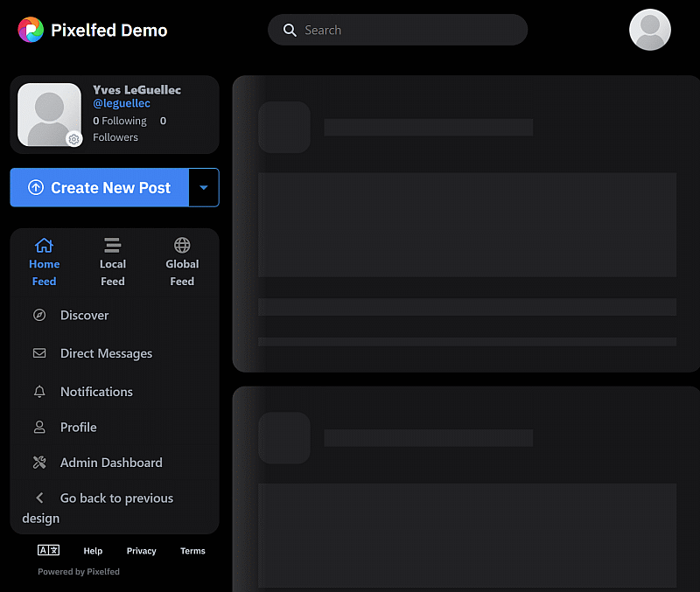Screen dimensions: 700x592
Task: Switch to the Local Feed tab
Action: pos(113,262)
